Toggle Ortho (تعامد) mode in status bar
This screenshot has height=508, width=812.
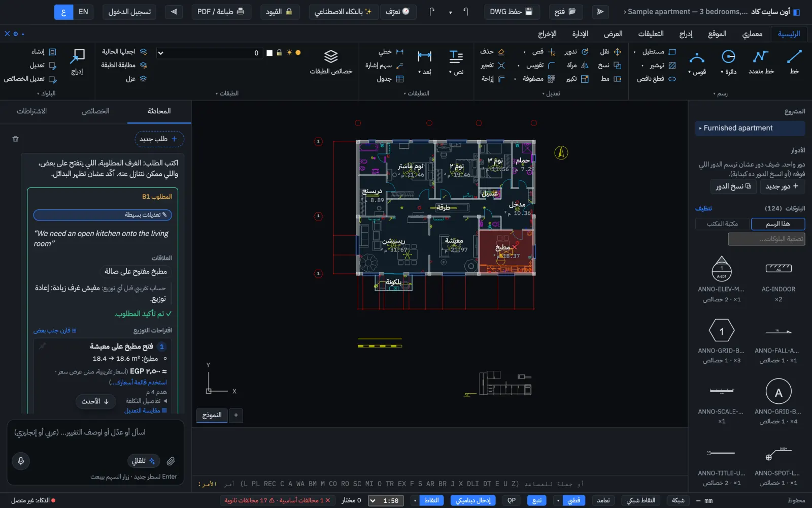(x=603, y=500)
